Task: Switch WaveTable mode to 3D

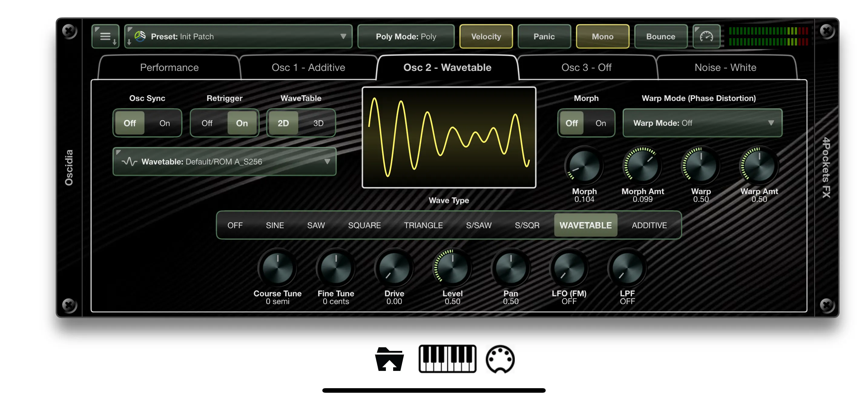Action: click(x=318, y=123)
